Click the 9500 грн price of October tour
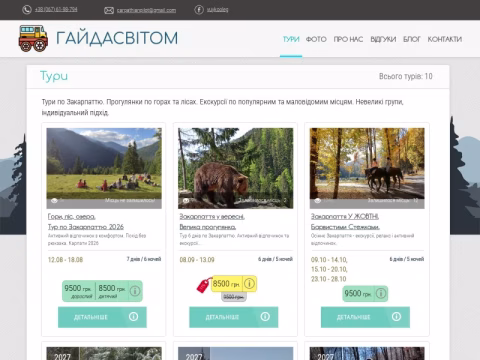This screenshot has height=360, width=480. point(358,294)
